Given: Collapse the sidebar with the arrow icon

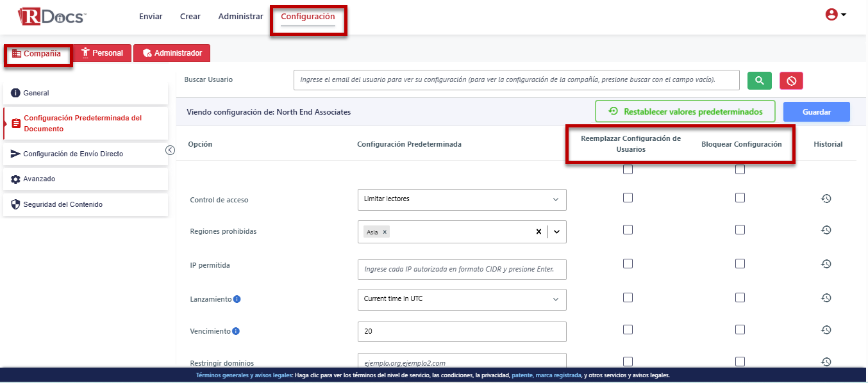Looking at the screenshot, I should point(170,150).
